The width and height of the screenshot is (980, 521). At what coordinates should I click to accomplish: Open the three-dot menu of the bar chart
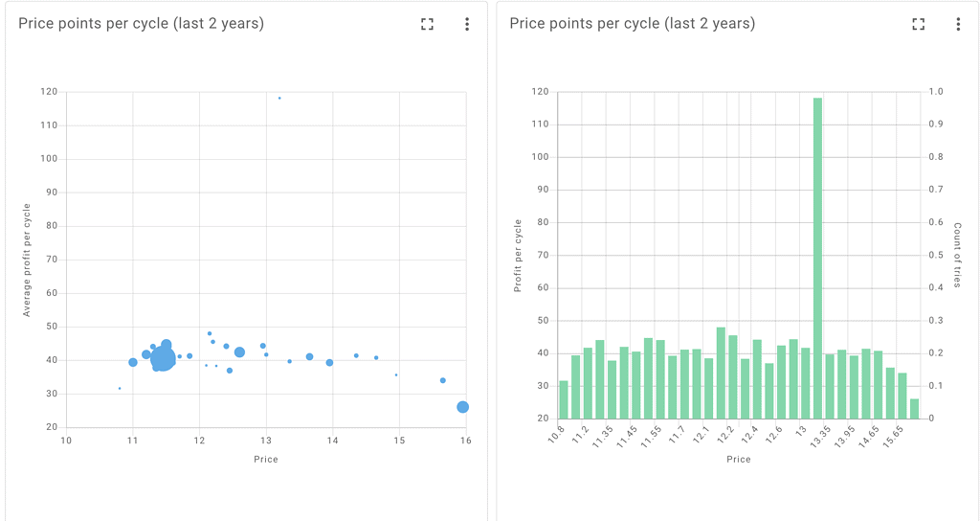(958, 24)
